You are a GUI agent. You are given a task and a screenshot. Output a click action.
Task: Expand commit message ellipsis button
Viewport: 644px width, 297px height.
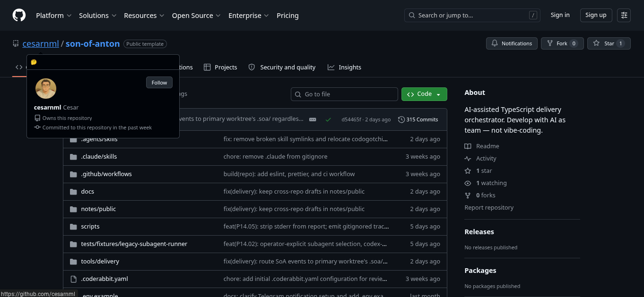[x=313, y=119]
